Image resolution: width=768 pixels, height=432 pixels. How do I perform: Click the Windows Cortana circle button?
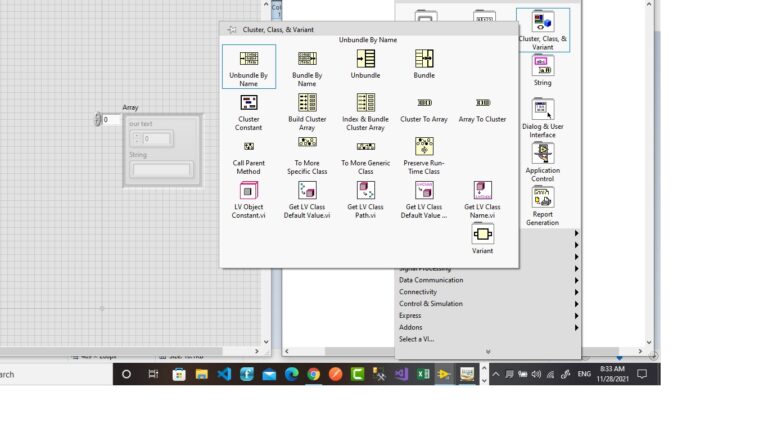pos(126,374)
